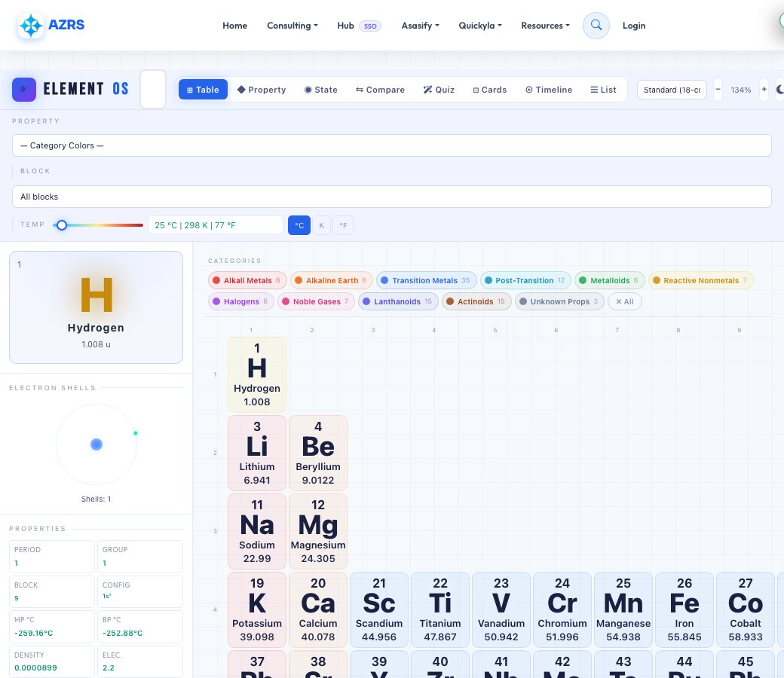This screenshot has height=678, width=784.
Task: Open the search magnifier icon
Action: [x=596, y=26]
